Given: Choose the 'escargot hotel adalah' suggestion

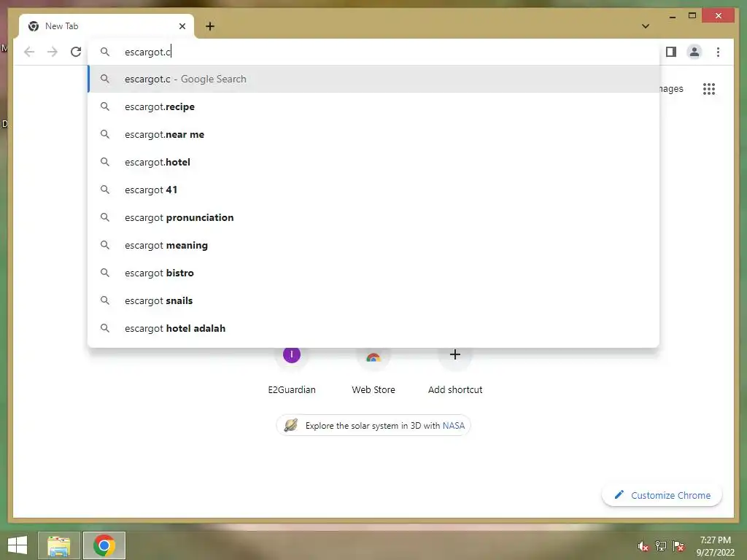Looking at the screenshot, I should point(374,328).
